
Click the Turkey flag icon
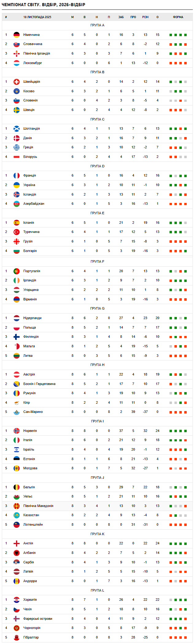pos(17,232)
